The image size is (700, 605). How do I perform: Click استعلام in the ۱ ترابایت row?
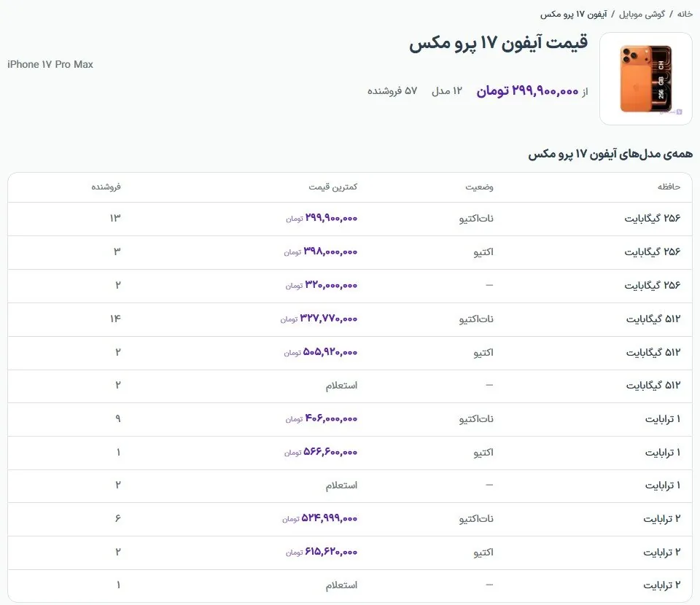pos(341,485)
